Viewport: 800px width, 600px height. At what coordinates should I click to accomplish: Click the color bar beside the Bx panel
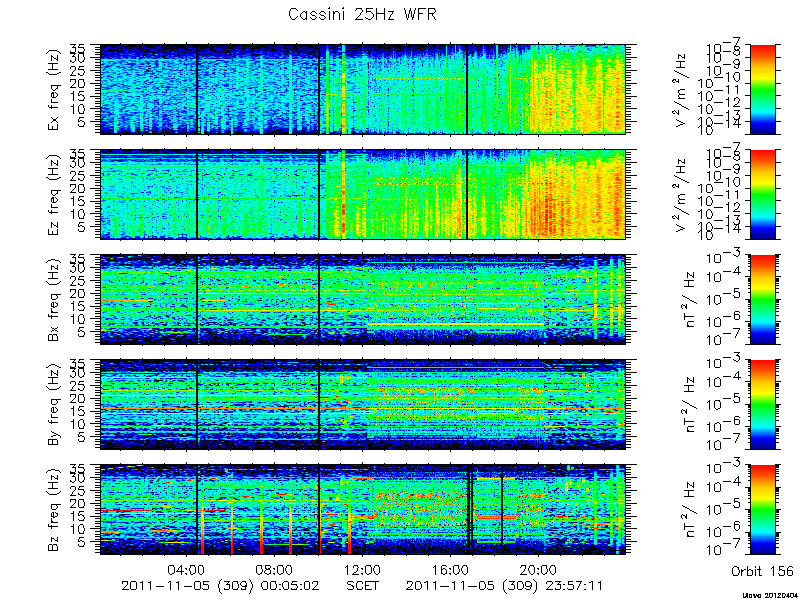click(x=763, y=299)
